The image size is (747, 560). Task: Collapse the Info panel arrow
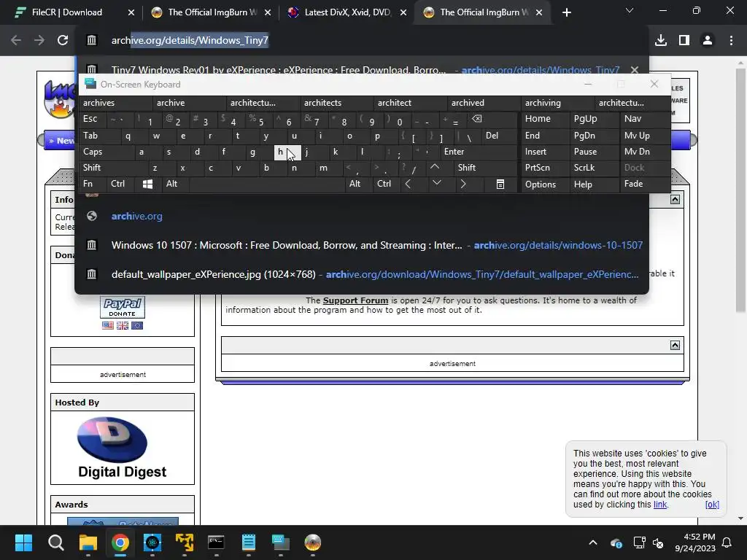click(x=675, y=200)
